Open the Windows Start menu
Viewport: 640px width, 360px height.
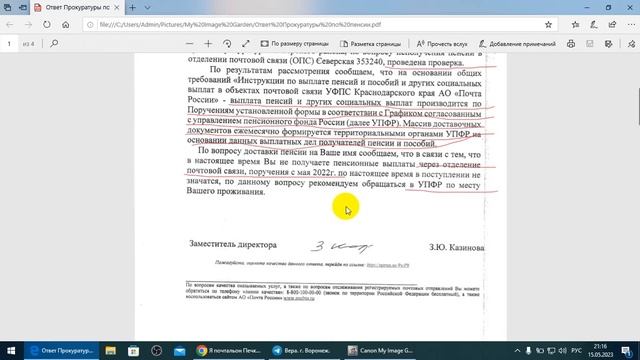[11, 351]
